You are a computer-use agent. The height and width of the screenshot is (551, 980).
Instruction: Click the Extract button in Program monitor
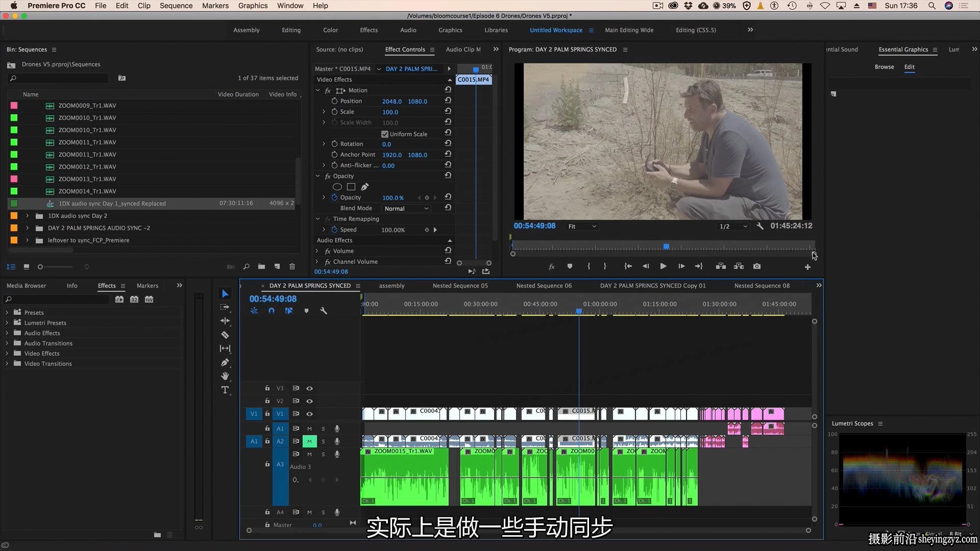pyautogui.click(x=739, y=266)
